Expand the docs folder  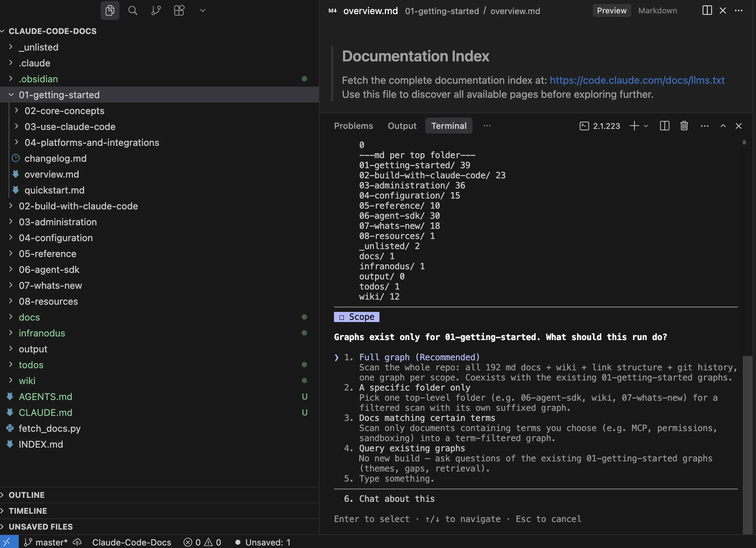pyautogui.click(x=159, y=317)
